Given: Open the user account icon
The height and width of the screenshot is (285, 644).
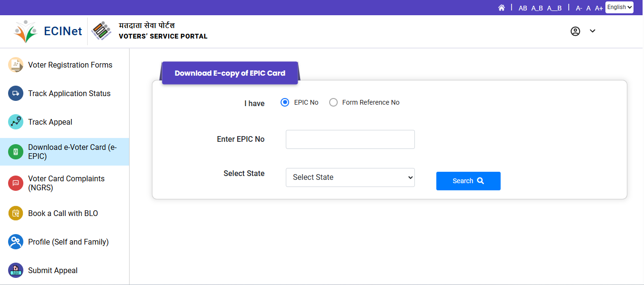Looking at the screenshot, I should (575, 31).
